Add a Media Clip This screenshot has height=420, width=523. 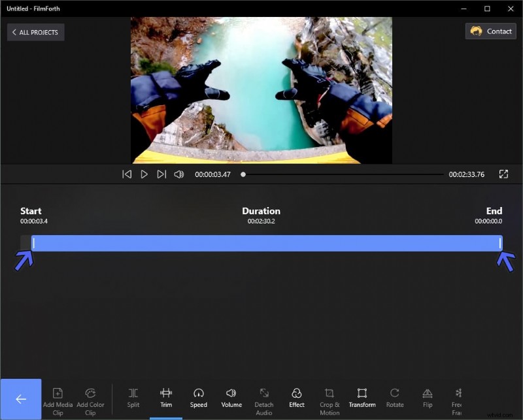pos(58,398)
